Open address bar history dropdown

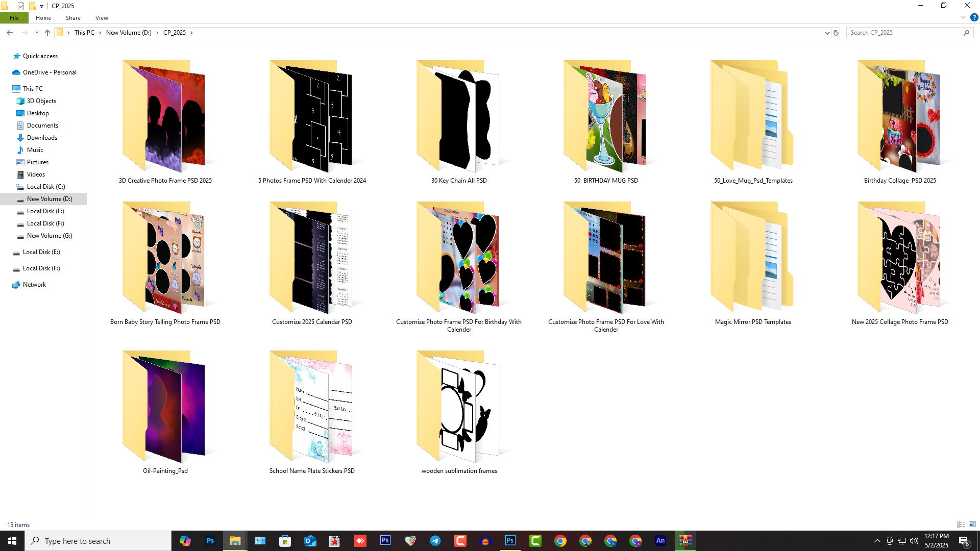pyautogui.click(x=827, y=33)
